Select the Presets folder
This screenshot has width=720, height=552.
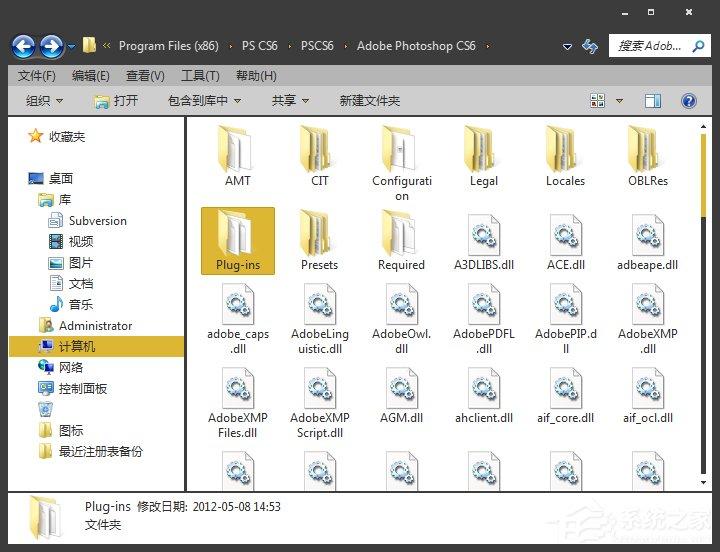320,240
